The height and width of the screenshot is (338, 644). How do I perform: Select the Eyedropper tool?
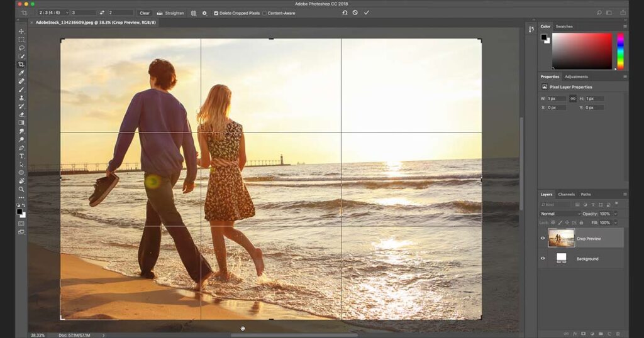tap(21, 73)
